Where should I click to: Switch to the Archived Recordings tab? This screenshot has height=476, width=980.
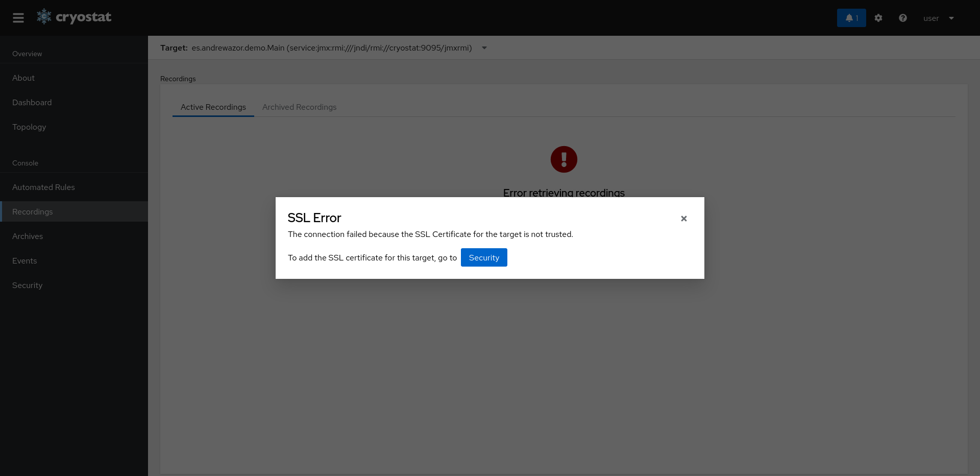click(x=299, y=107)
